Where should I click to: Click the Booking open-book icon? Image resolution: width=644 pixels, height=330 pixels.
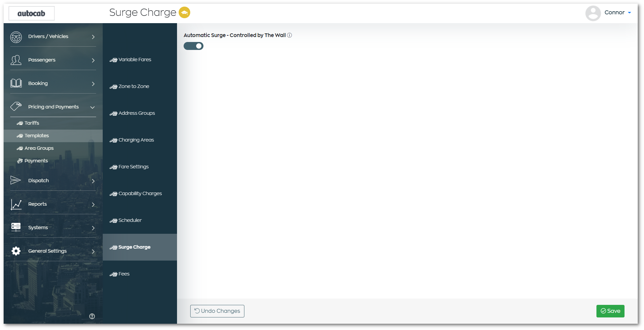[16, 83]
